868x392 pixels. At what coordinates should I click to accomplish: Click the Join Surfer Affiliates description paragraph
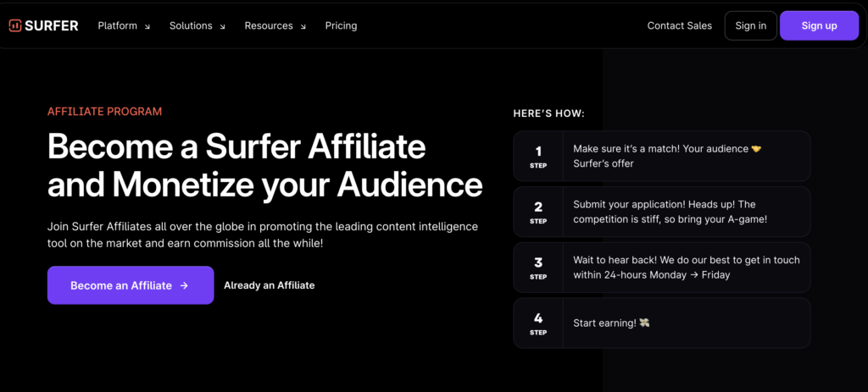click(x=263, y=235)
